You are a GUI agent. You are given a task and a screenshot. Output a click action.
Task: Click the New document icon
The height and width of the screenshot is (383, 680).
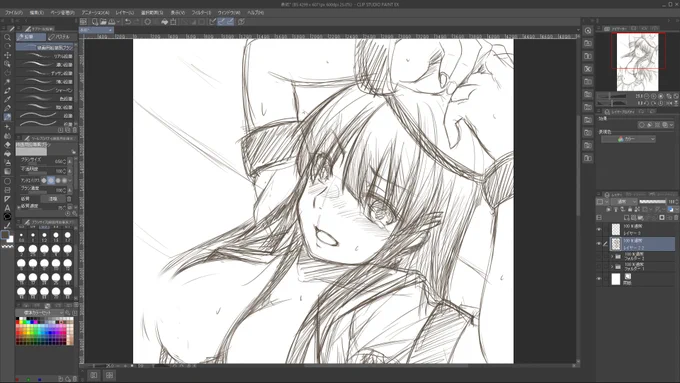[x=95, y=22]
